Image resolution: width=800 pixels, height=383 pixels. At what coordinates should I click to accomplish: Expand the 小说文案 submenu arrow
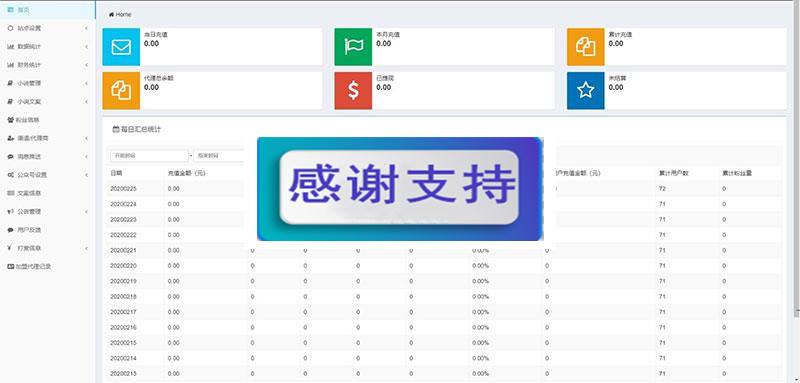click(x=86, y=101)
